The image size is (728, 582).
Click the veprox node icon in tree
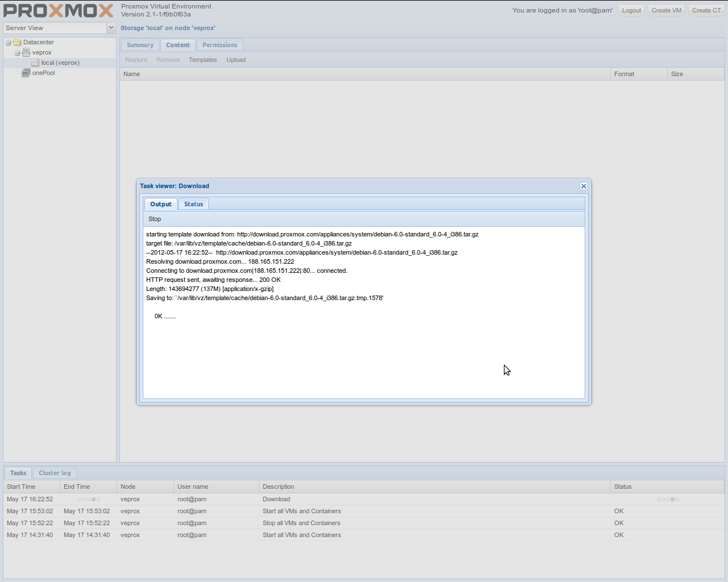pos(26,52)
